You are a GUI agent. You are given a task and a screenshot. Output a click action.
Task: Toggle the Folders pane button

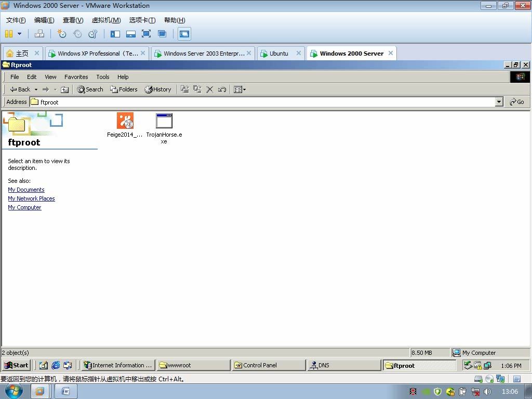(x=124, y=89)
